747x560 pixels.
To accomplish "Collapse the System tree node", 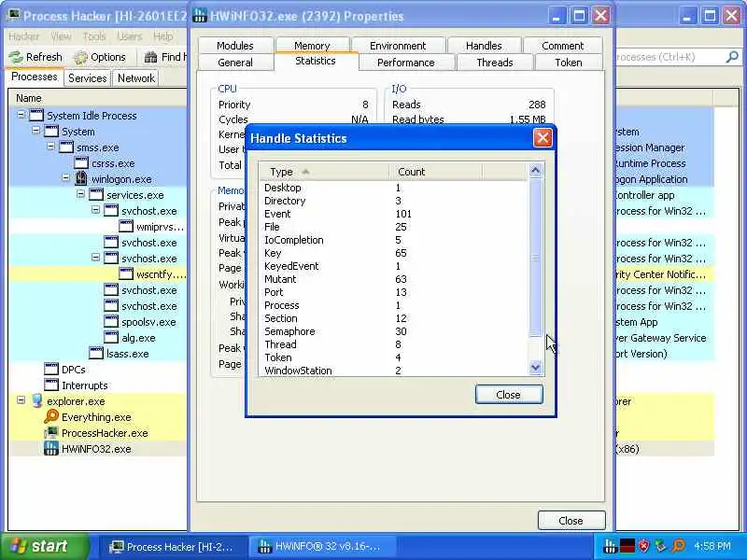I will 35,131.
